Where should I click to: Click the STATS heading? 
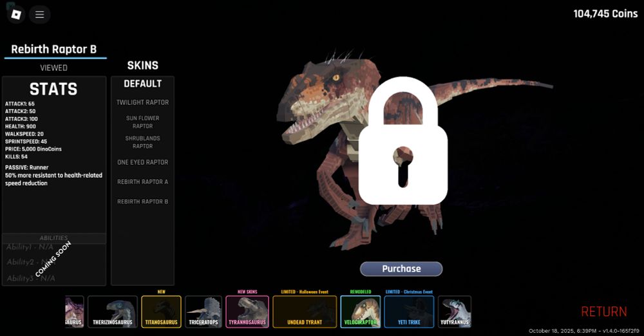[x=53, y=89]
